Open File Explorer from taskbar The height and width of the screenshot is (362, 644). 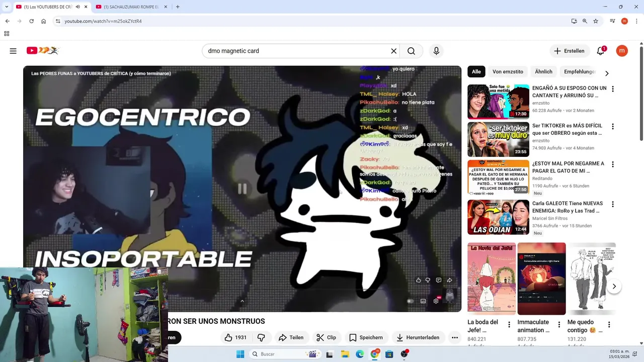(x=345, y=354)
